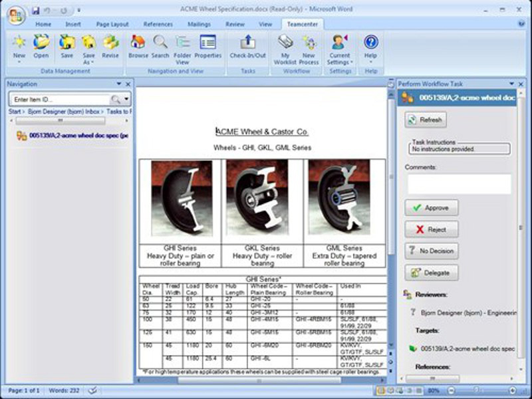Start a New Process workflow
532x399 pixels.
(x=309, y=49)
